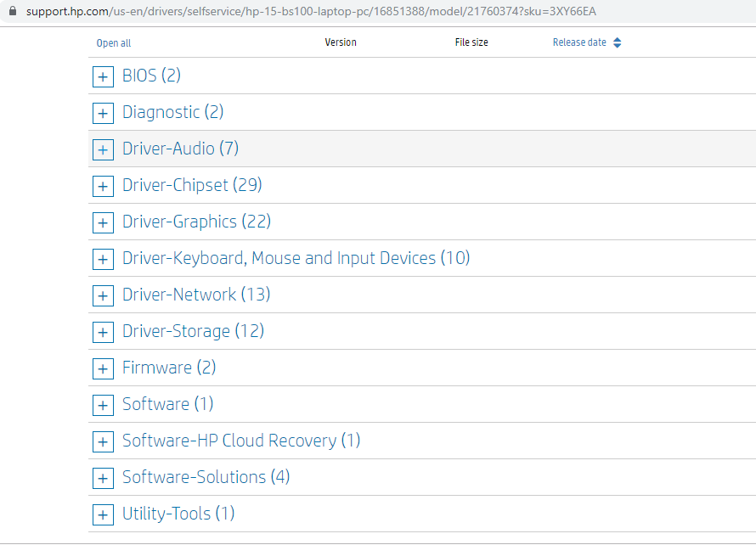Click the Open all link
The image size is (756, 545).
point(114,43)
